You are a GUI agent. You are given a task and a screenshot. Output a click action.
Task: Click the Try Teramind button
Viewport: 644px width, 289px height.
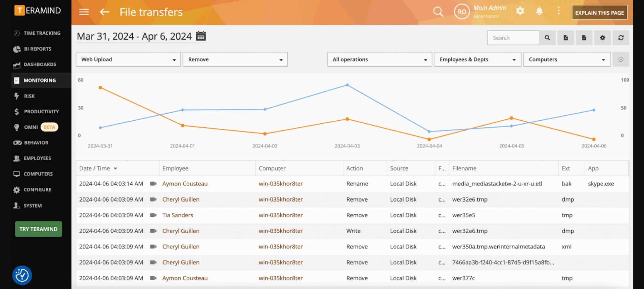click(38, 229)
